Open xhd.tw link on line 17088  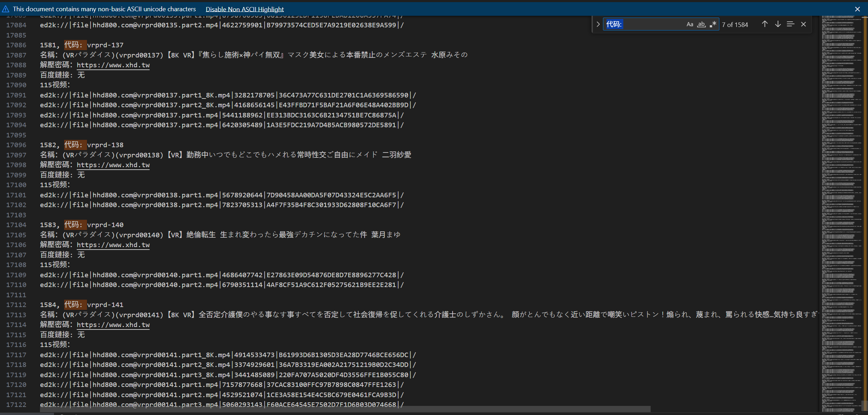click(x=113, y=65)
